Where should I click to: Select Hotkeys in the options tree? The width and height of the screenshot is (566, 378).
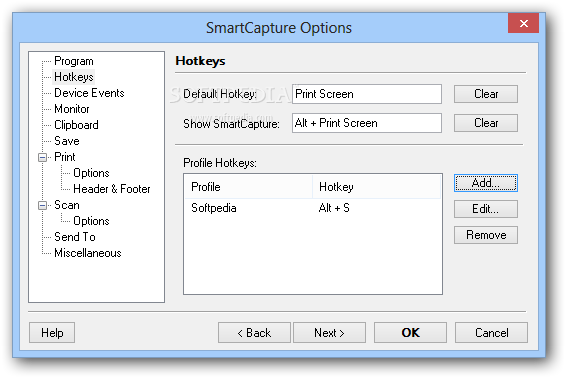click(x=74, y=77)
